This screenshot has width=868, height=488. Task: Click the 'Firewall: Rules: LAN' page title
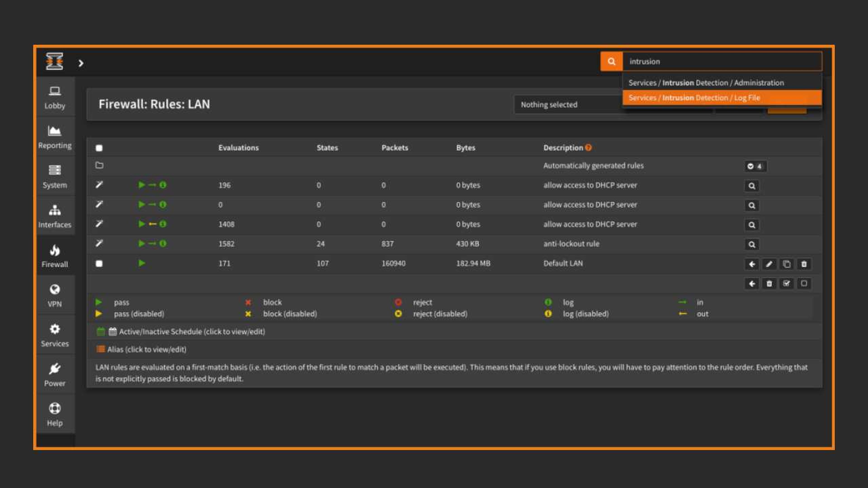[x=154, y=104]
